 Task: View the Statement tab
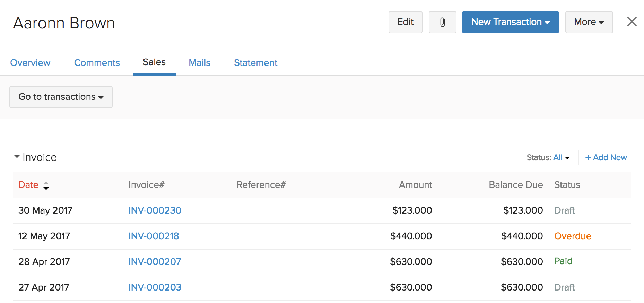tap(256, 63)
